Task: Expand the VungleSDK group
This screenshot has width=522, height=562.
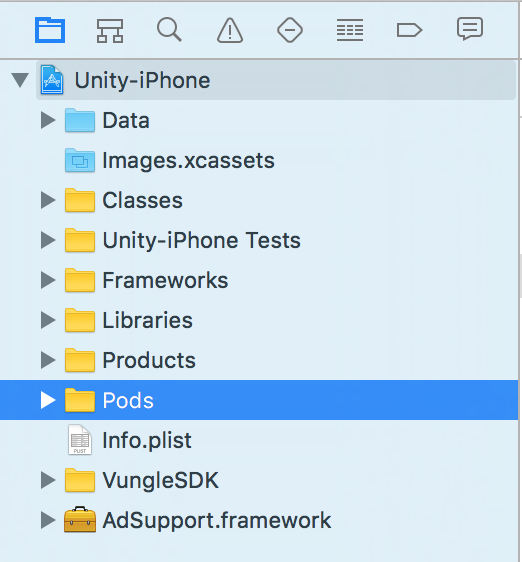Action: (48, 480)
